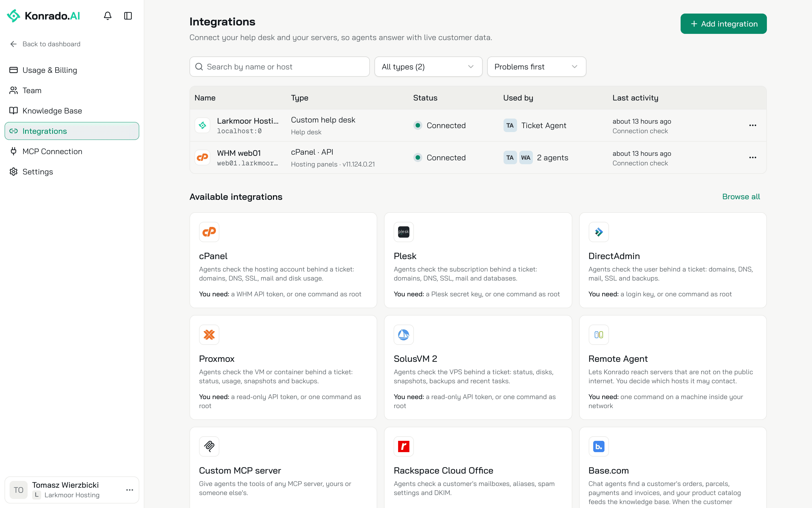812x508 pixels.
Task: Open the WHM web01 row actions menu
Action: [753, 157]
